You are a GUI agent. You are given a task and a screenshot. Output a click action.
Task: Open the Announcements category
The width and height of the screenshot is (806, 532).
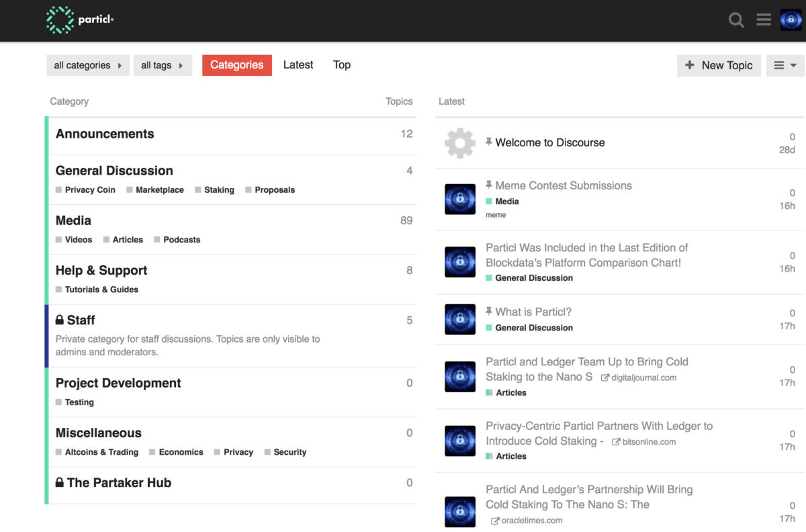105,134
